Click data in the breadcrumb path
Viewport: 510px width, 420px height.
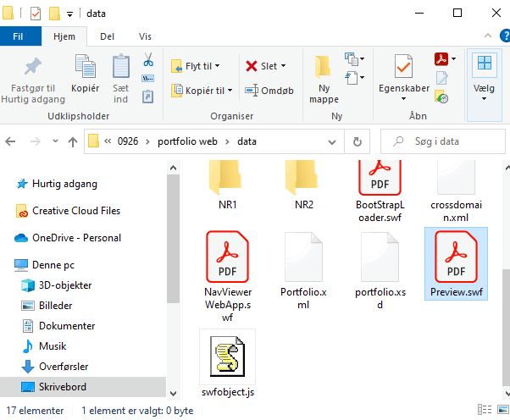pyautogui.click(x=247, y=141)
